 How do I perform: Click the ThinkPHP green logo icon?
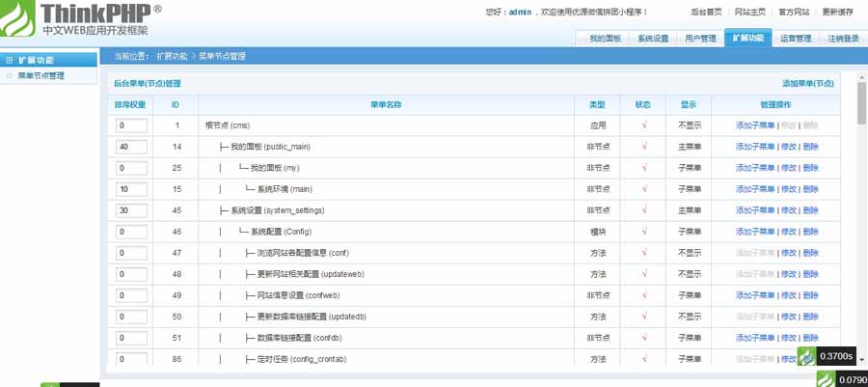tap(19, 18)
